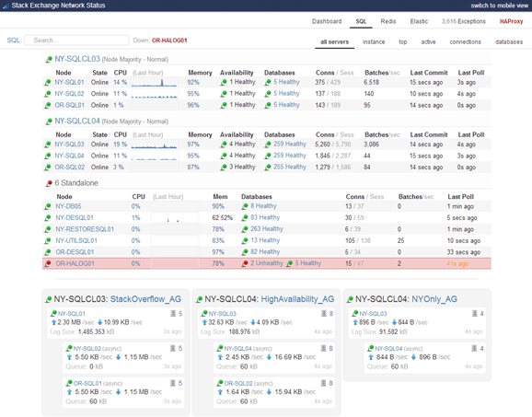Open the Dashboard tab
The width and height of the screenshot is (532, 417).
(x=327, y=21)
